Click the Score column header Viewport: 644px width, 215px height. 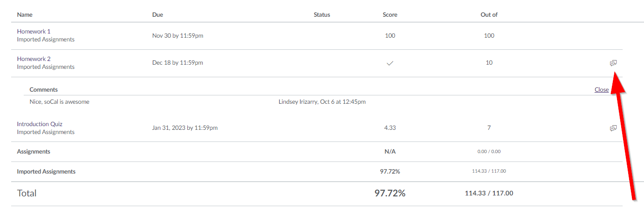[390, 15]
